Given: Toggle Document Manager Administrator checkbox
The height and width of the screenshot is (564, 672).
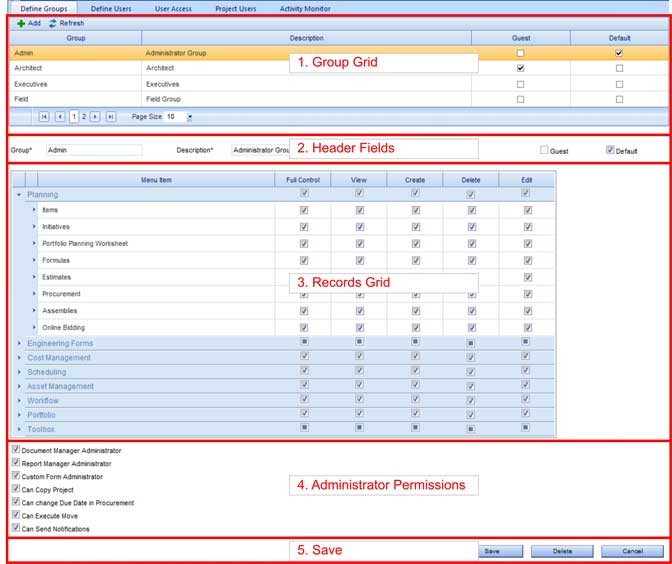Looking at the screenshot, I should (x=16, y=449).
